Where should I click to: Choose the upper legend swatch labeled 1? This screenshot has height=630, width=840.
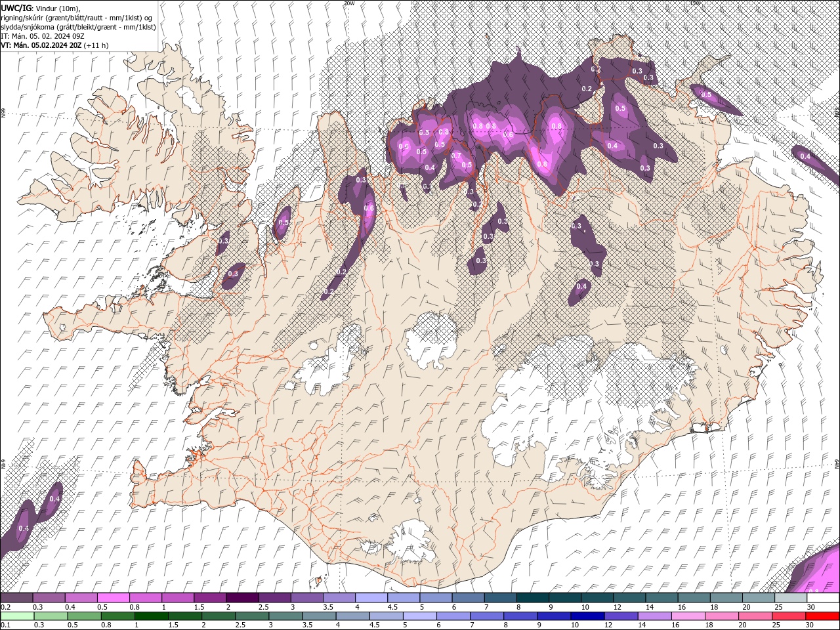(x=177, y=598)
